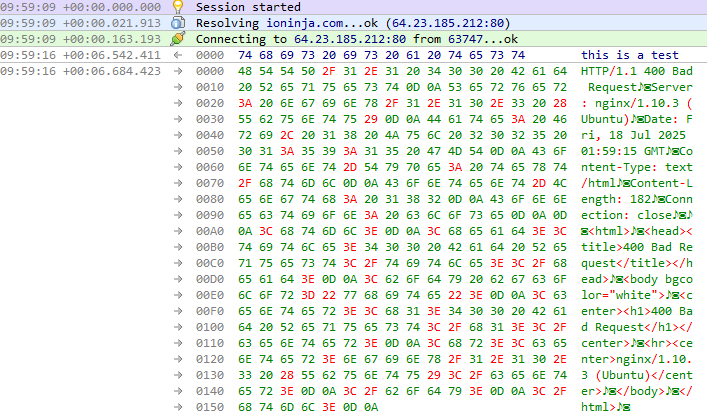The height and width of the screenshot is (414, 707).
Task: Click the lightbulb Session started icon
Action: [x=178, y=6]
